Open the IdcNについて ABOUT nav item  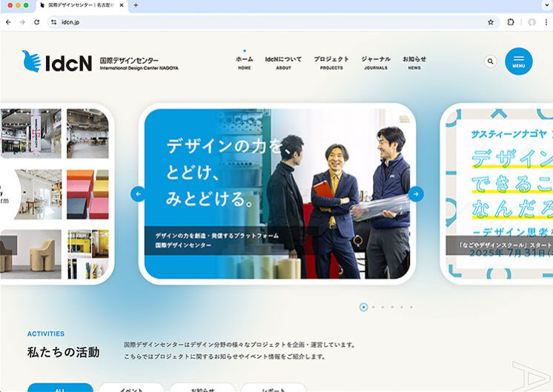click(284, 63)
